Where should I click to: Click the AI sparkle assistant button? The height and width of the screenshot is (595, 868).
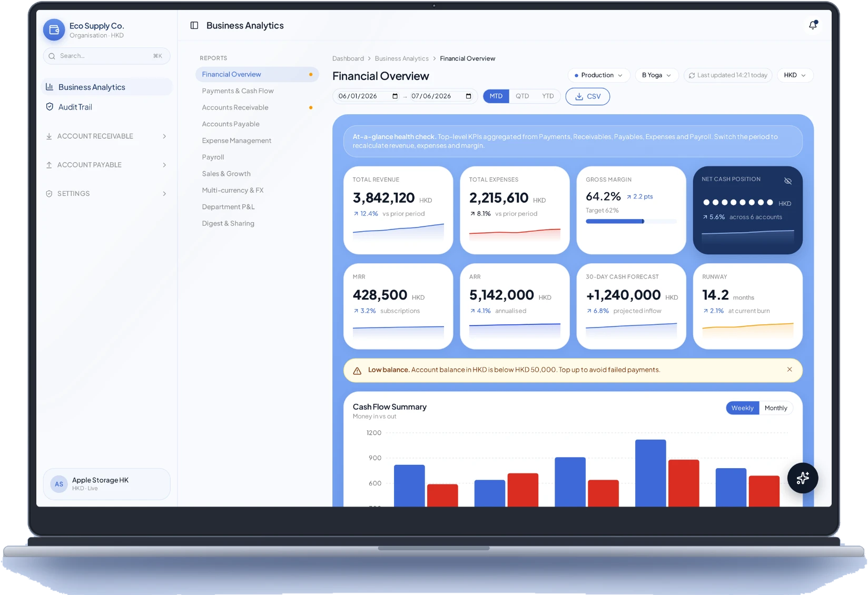(x=803, y=478)
